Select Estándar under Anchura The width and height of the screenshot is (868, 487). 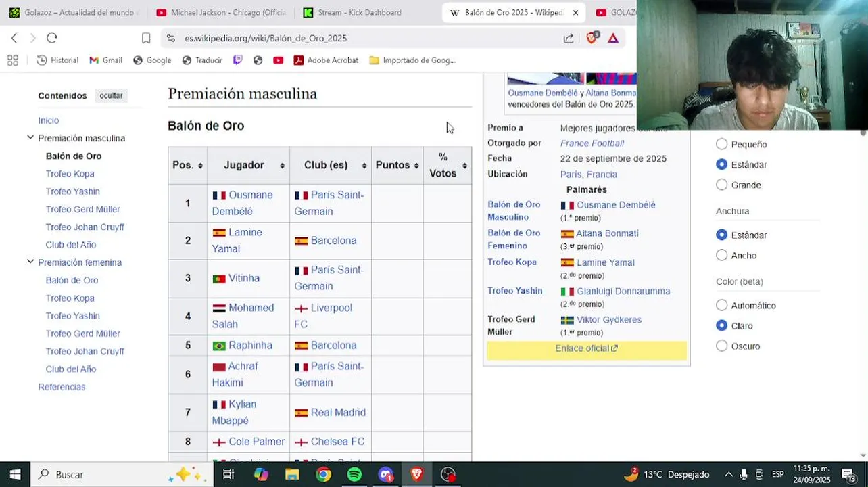click(722, 235)
